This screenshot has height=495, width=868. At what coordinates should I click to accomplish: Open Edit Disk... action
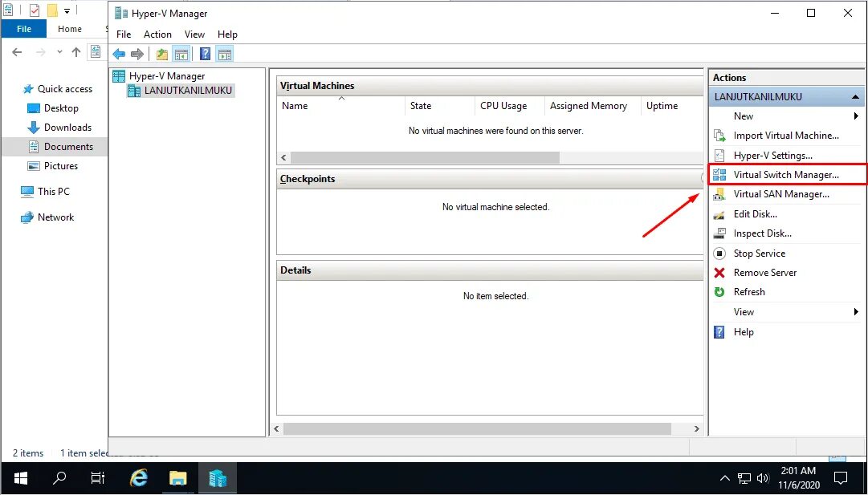click(x=755, y=214)
